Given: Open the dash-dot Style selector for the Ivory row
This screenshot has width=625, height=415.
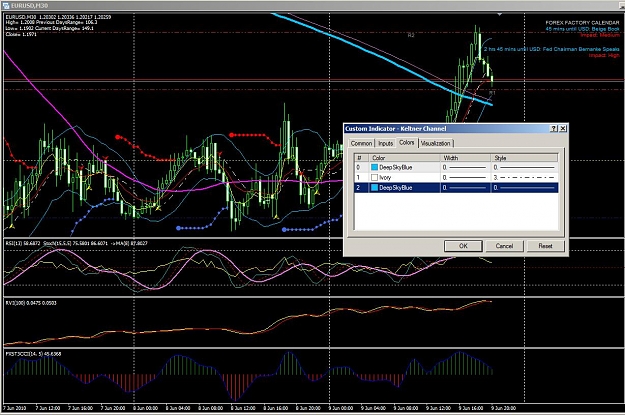Looking at the screenshot, I should click(x=524, y=177).
